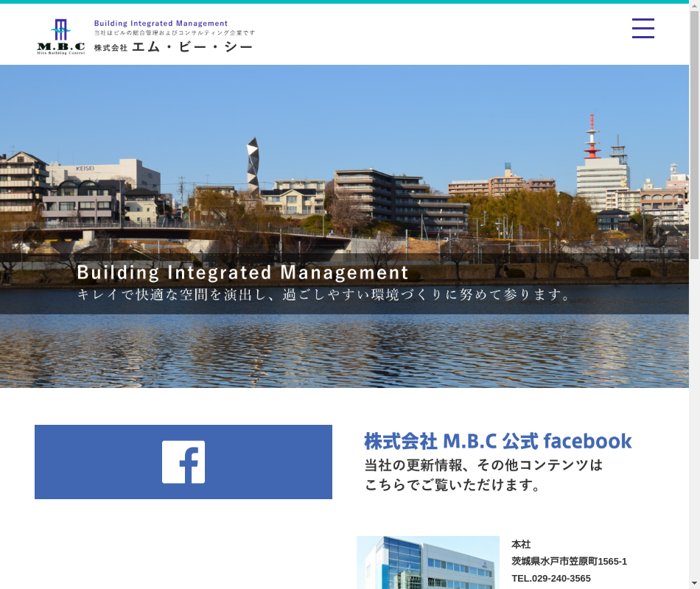Click the slogan キレイで快適な空間を演出し
Viewport: 700px width, 589px height.
tap(324, 295)
